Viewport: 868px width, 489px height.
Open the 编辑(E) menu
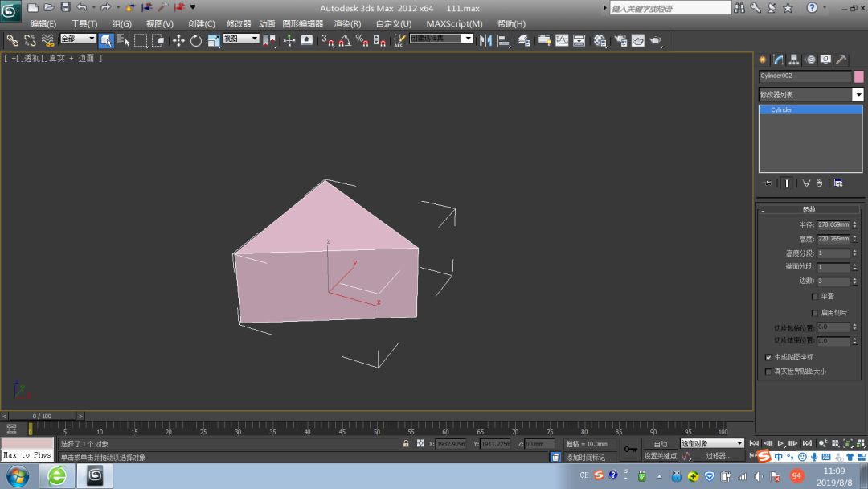(x=43, y=23)
